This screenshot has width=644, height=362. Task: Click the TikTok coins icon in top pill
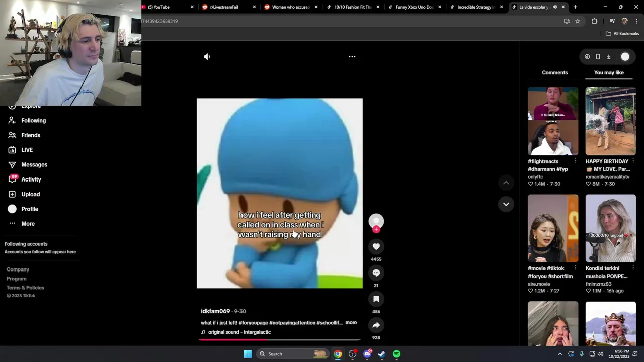587,57
